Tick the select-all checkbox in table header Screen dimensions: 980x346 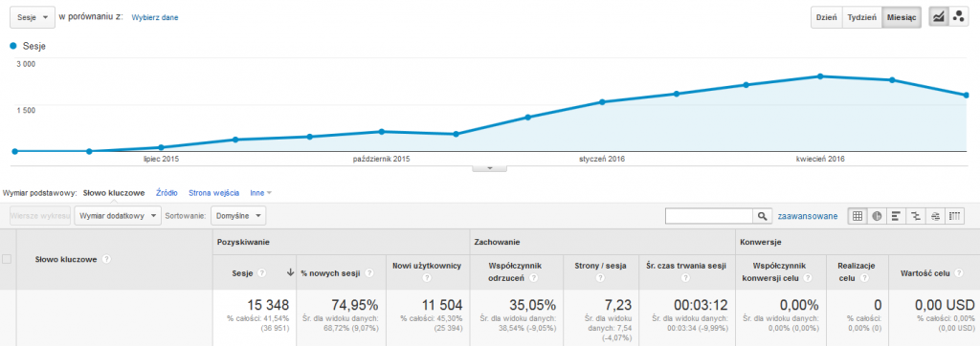coord(7,259)
